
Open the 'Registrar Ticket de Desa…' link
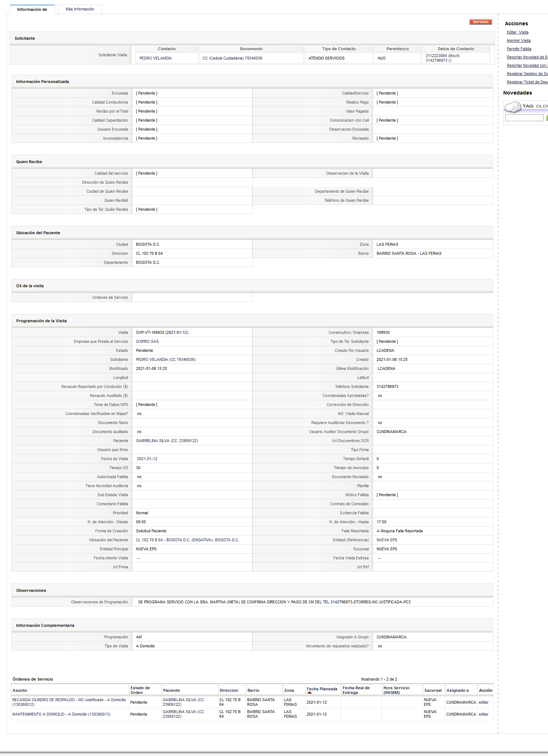pos(527,82)
